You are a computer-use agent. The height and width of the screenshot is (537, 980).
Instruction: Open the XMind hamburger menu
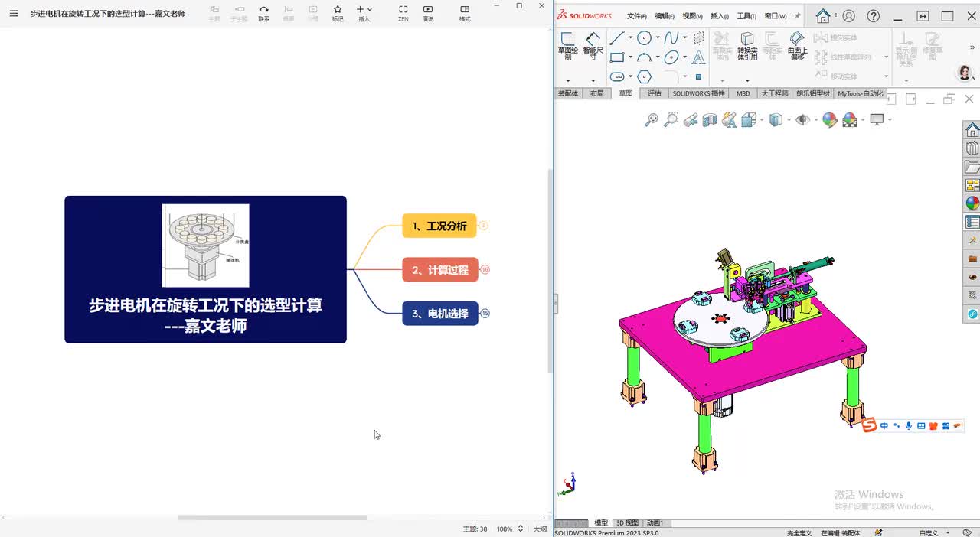(14, 13)
